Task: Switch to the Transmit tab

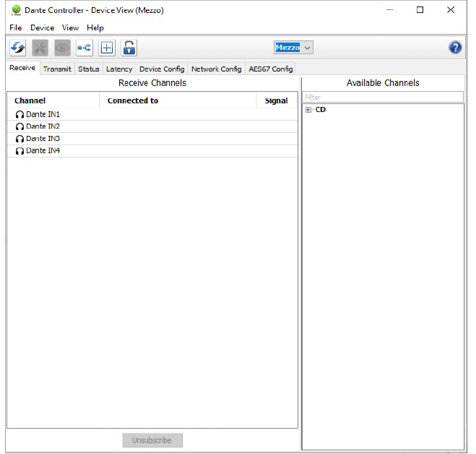Action: click(57, 69)
